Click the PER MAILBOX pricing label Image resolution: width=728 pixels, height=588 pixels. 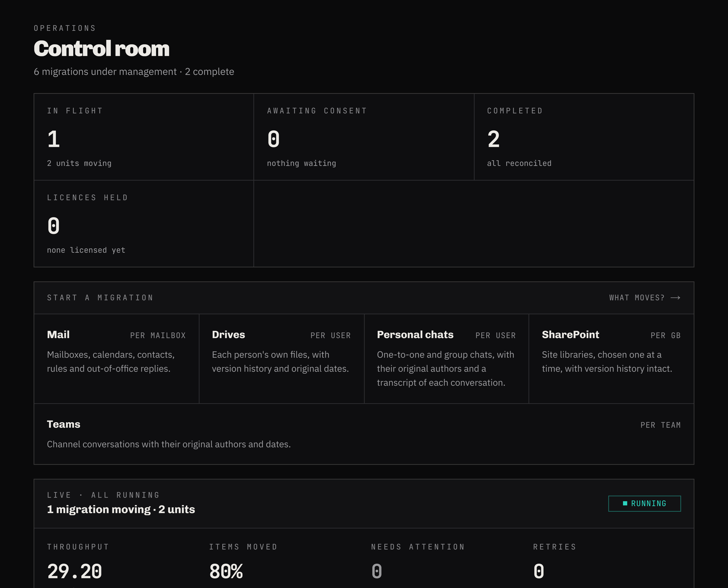(158, 335)
